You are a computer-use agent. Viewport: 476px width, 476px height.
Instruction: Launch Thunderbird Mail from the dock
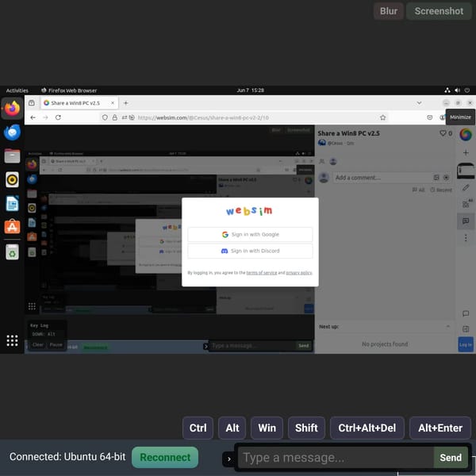pos(12,132)
